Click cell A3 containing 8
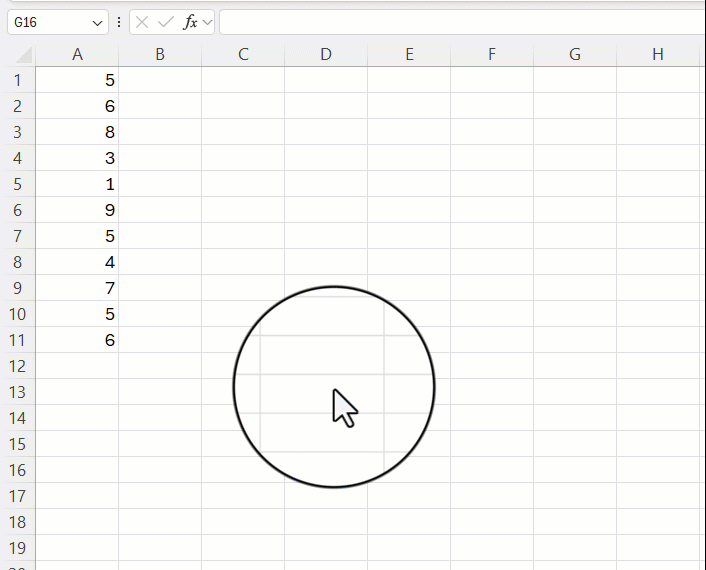Image resolution: width=706 pixels, height=570 pixels. point(77,132)
